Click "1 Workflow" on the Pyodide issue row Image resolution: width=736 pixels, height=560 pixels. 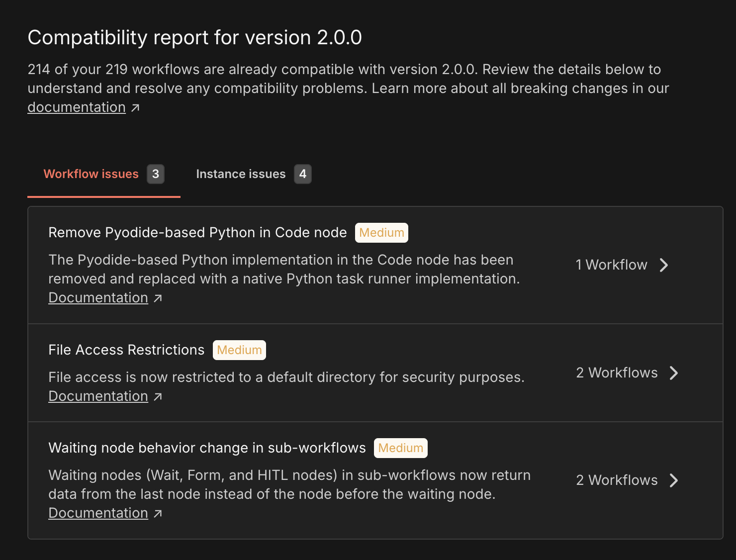point(611,265)
